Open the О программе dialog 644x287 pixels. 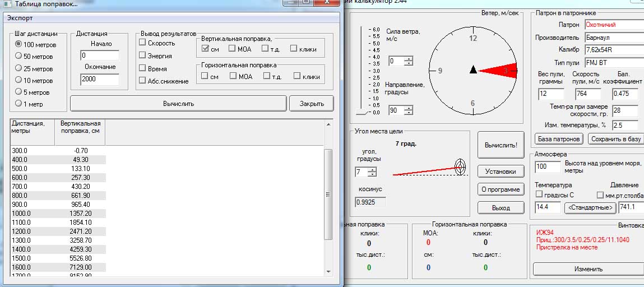[500, 189]
